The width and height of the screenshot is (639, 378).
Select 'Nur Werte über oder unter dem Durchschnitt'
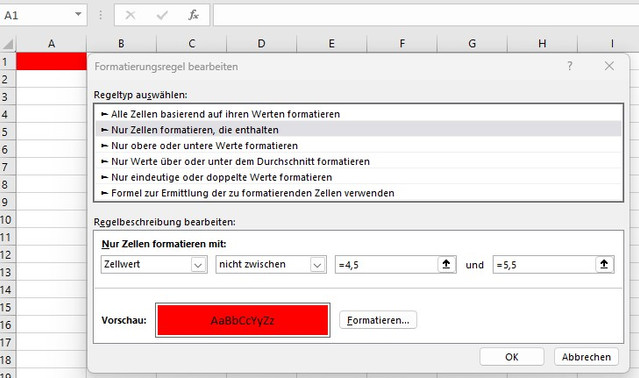coord(358,161)
